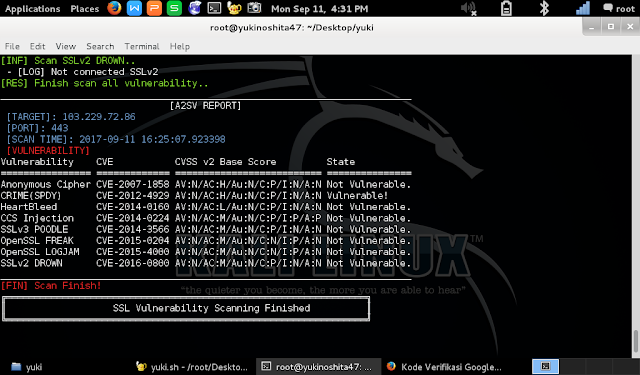Image resolution: width=640 pixels, height=375 pixels.
Task: Launch the terminal icon in top panel
Action: coord(214,8)
